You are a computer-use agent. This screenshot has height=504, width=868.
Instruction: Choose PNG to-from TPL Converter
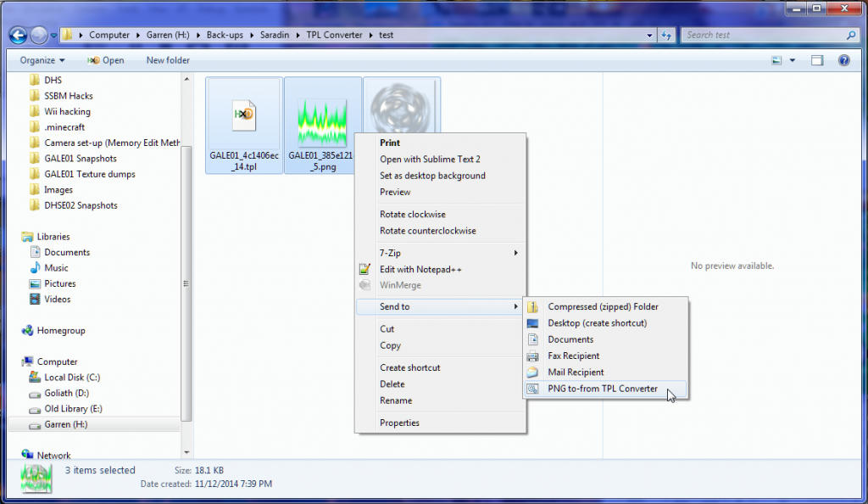pyautogui.click(x=602, y=389)
